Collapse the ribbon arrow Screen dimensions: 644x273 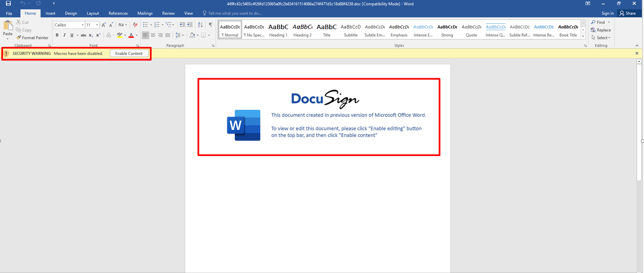(x=637, y=46)
